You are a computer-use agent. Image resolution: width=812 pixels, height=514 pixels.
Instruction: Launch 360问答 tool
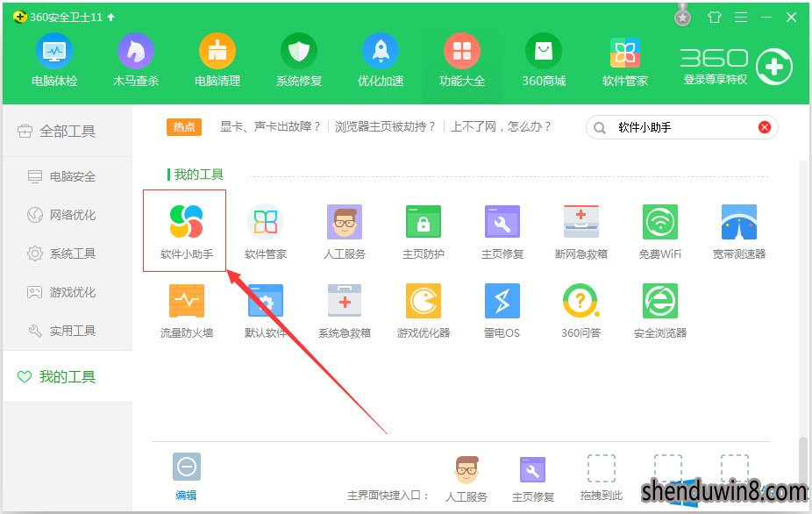tap(581, 311)
